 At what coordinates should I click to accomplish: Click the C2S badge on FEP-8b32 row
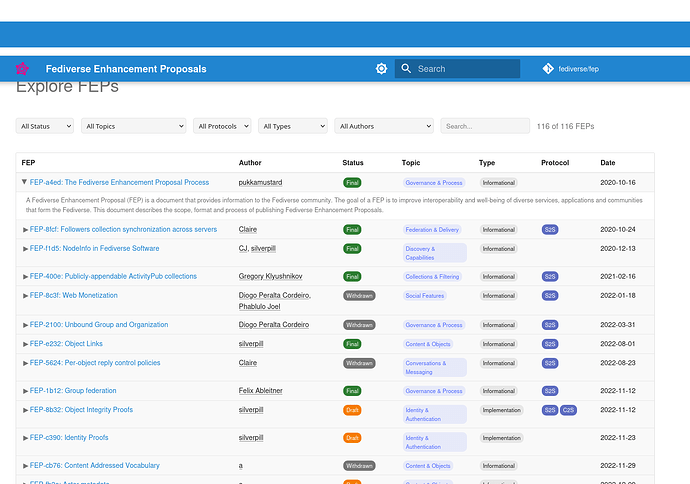click(x=568, y=410)
